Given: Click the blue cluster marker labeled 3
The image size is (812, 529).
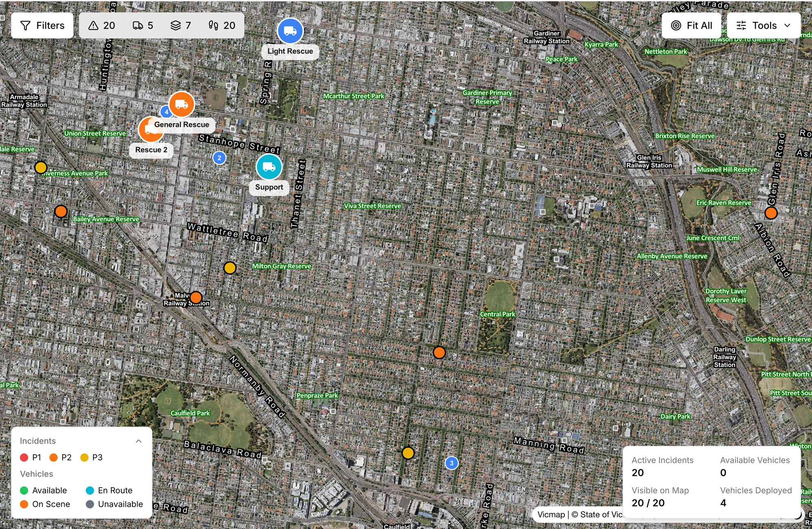Looking at the screenshot, I should pos(451,463).
